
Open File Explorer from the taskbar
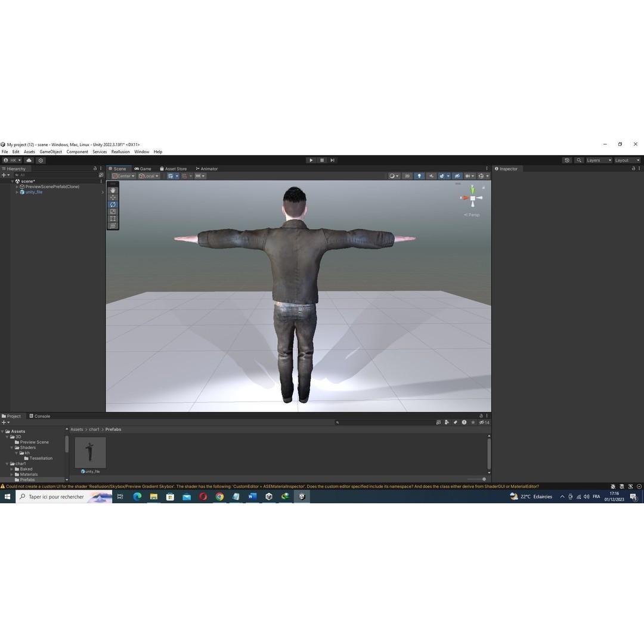[x=154, y=497]
